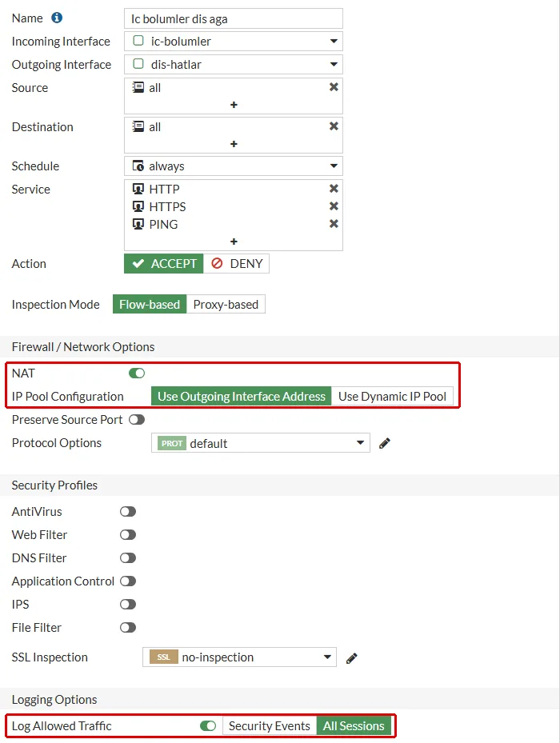Select Use Dynamic IP Pool
The height and width of the screenshot is (743, 560).
click(x=392, y=396)
